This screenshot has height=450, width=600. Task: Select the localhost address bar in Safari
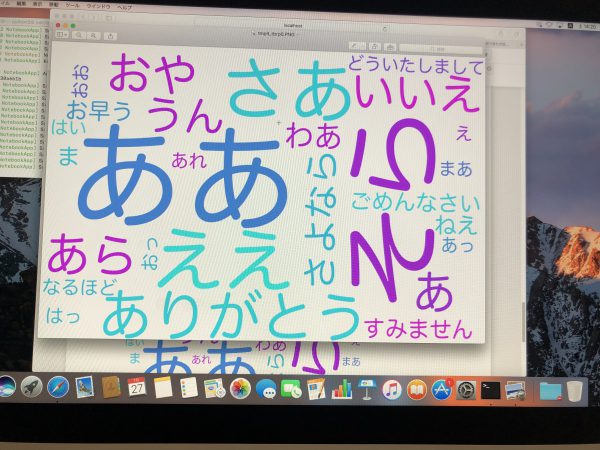293,26
